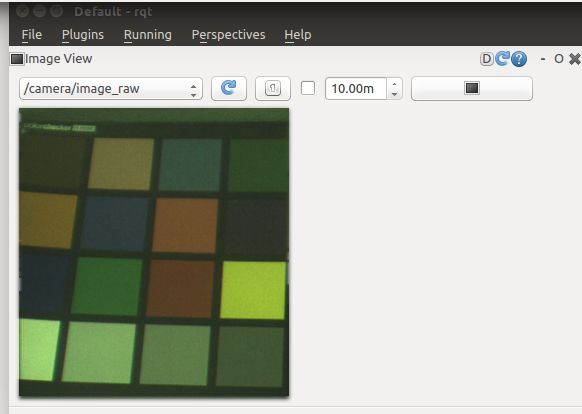Screen dimensions: 582x414
Task: Click the Default - rqt window title
Action: point(113,12)
